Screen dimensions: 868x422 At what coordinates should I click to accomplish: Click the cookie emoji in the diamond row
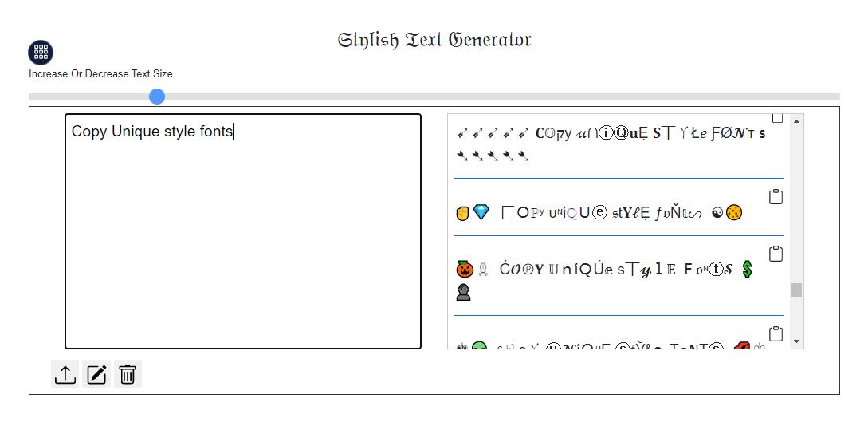pos(735,213)
